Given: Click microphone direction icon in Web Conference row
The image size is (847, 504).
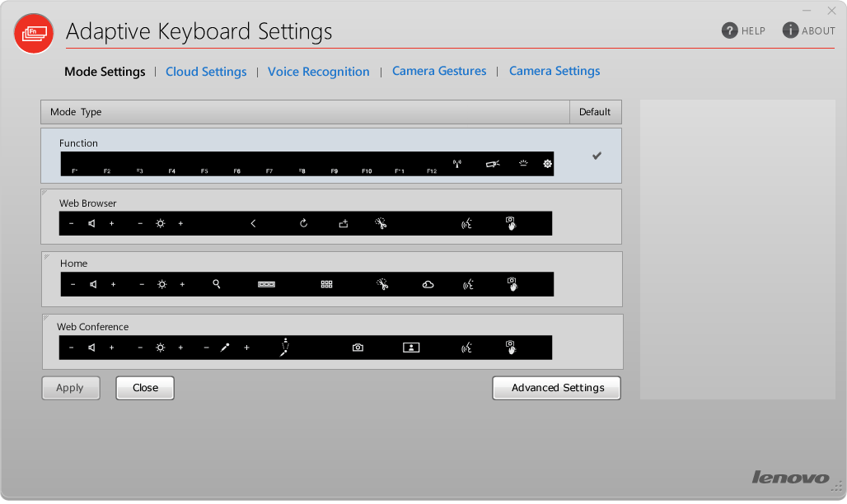Looking at the screenshot, I should pyautogui.click(x=285, y=348).
